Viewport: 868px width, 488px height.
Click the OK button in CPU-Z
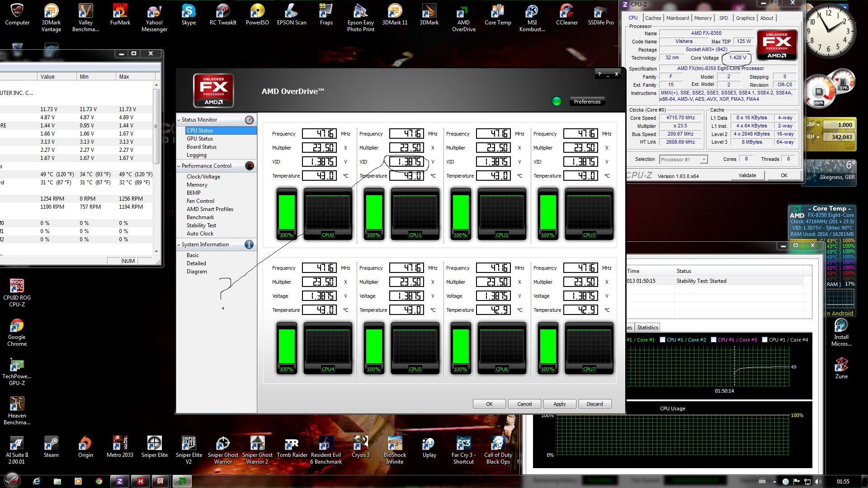783,175
